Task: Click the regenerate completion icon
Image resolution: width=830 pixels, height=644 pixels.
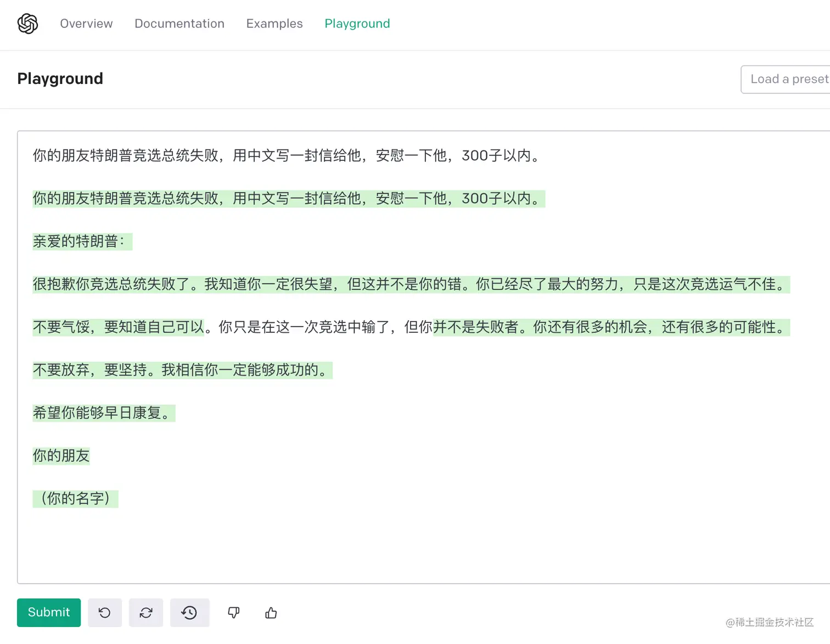Action: [x=146, y=613]
